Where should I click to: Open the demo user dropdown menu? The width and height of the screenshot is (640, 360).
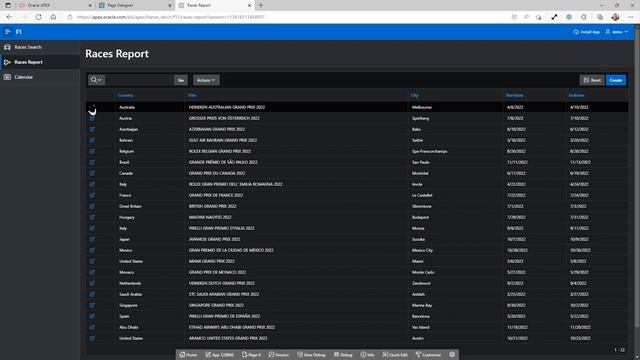(617, 32)
